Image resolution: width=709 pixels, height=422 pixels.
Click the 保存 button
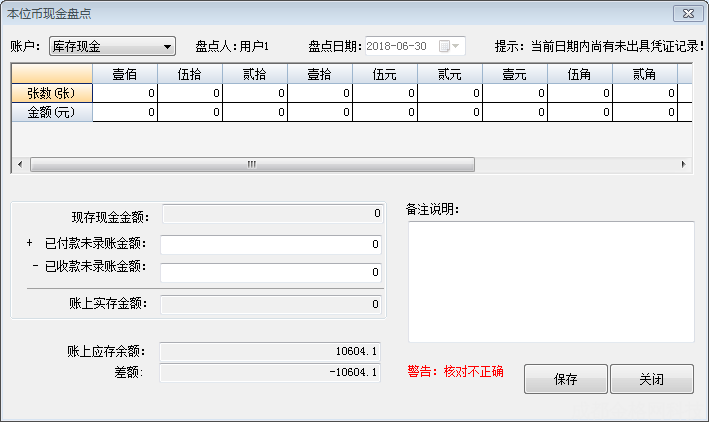coord(565,380)
